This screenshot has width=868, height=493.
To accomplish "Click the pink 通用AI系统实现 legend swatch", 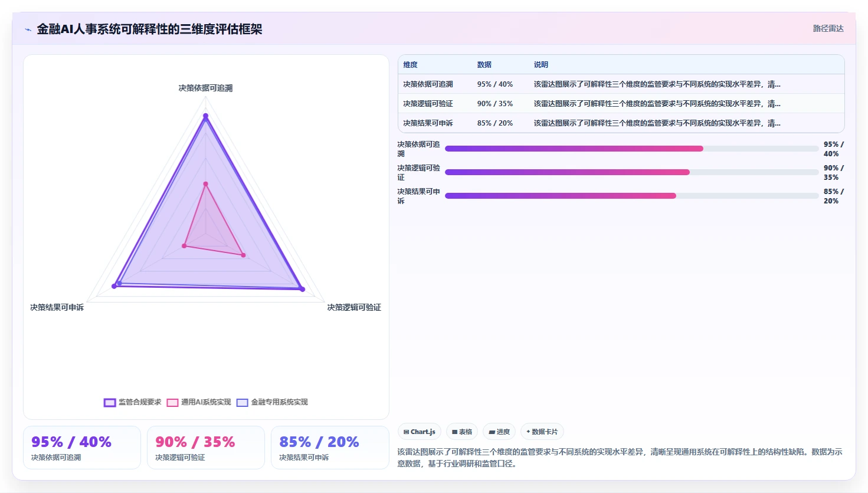I will pyautogui.click(x=172, y=403).
